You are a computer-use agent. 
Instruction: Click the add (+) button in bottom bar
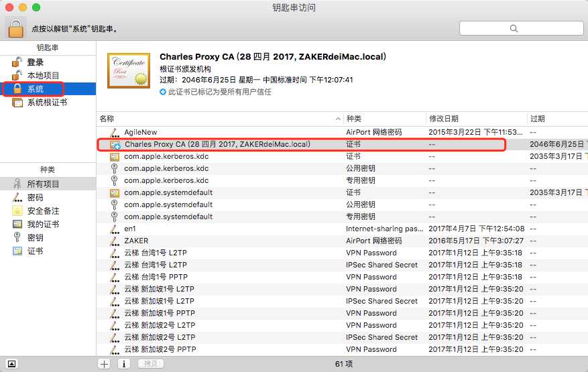click(x=104, y=364)
